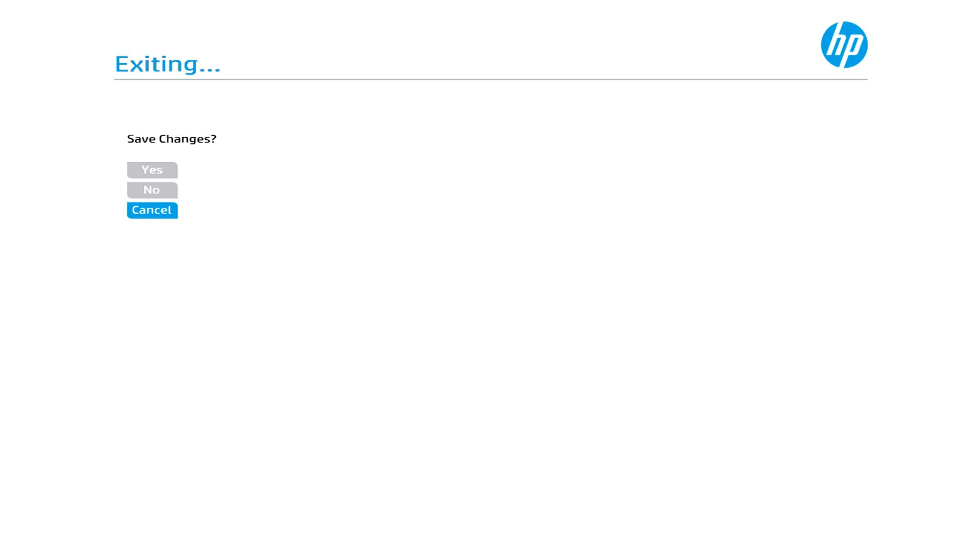The height and width of the screenshot is (551, 980).
Task: Cancel the exit dialog
Action: (x=152, y=210)
